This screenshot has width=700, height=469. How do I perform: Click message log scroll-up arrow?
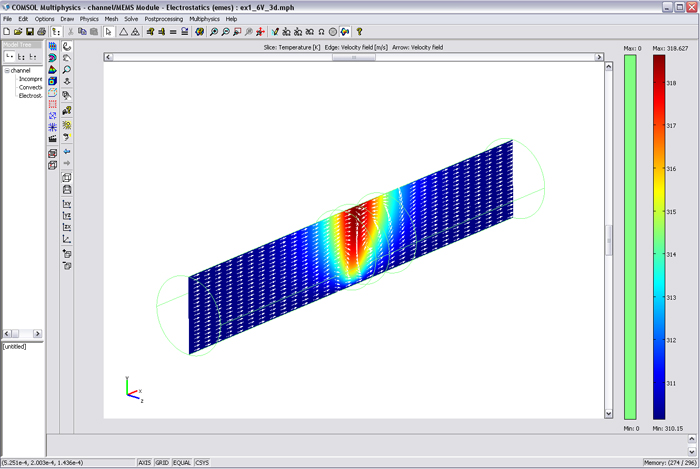(692, 439)
